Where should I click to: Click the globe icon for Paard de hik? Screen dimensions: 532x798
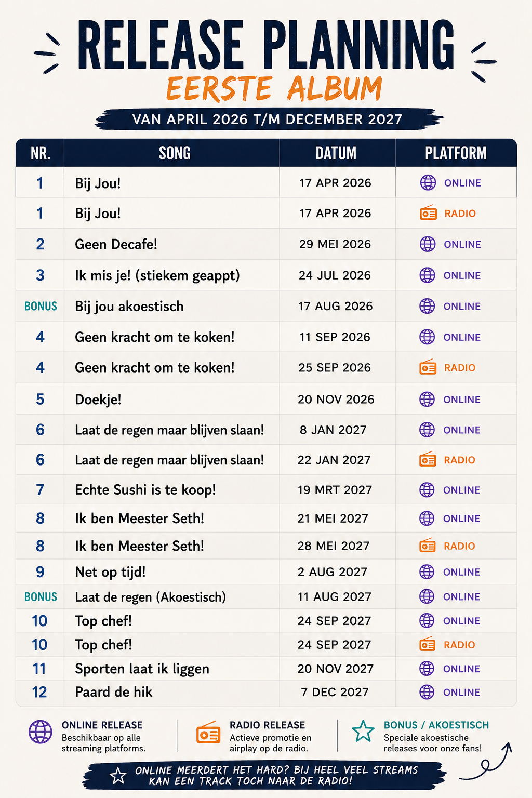427,692
